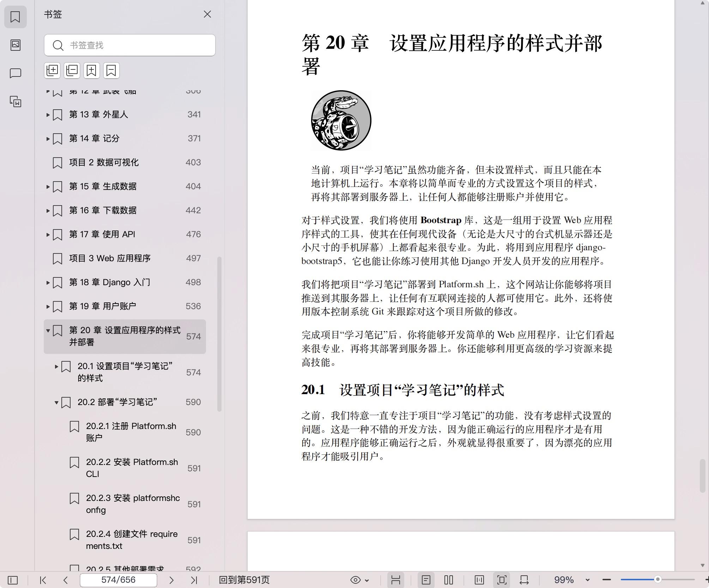The height and width of the screenshot is (588, 709).
Task: Collapse 20.2 部署“学习笔记” bookmark
Action: pyautogui.click(x=56, y=402)
